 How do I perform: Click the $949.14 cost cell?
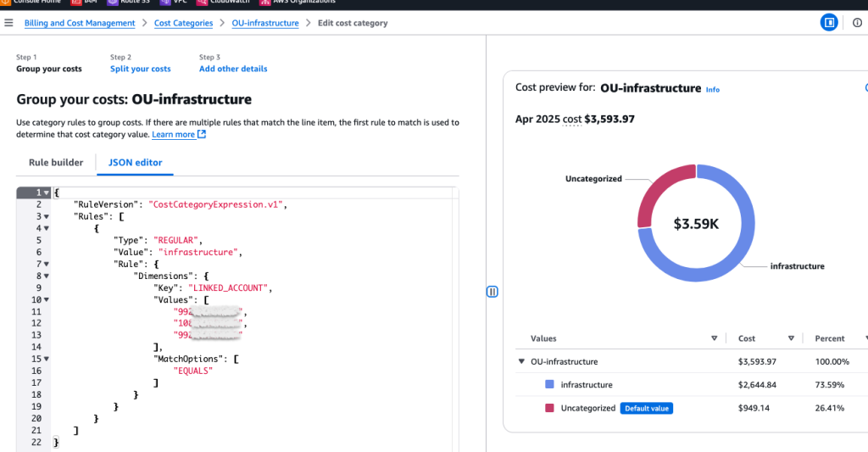(x=754, y=408)
